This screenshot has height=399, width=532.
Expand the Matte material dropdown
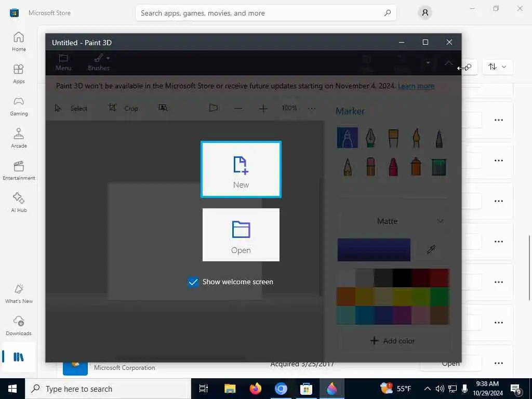394,221
